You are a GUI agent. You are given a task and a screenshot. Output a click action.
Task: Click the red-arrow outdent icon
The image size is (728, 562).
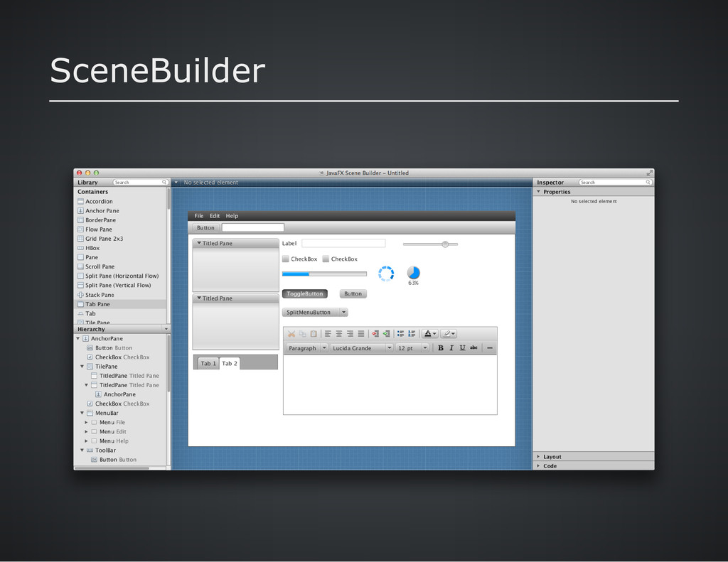375,334
